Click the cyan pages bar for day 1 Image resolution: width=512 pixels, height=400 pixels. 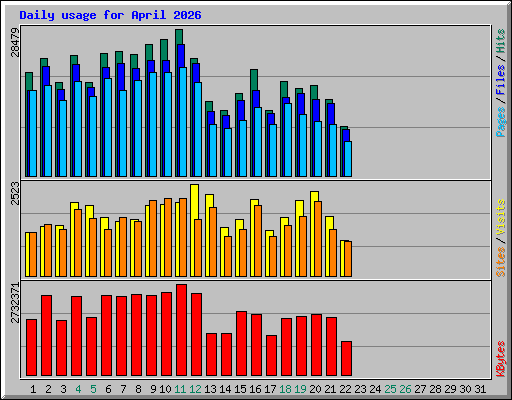(x=33, y=133)
